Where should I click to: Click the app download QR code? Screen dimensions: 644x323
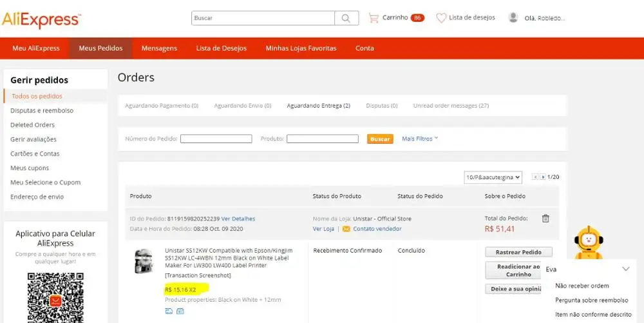coord(55,297)
